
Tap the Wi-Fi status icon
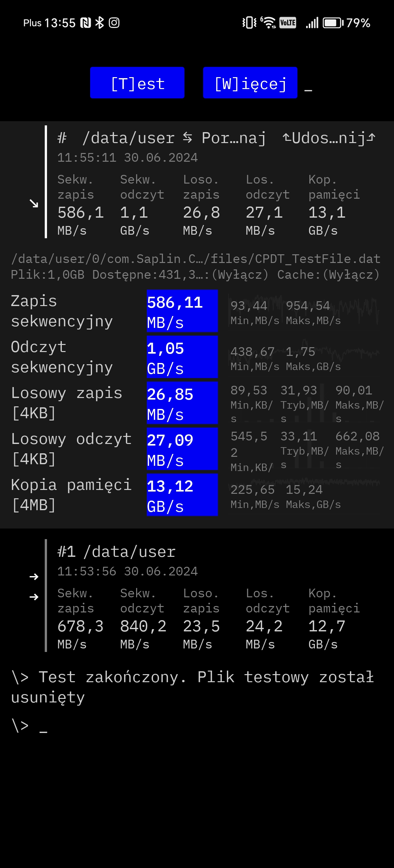268,23
